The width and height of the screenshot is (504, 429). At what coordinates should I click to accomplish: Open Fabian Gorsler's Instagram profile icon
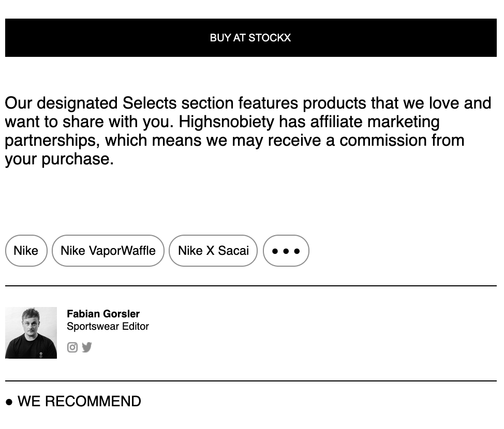coord(72,347)
